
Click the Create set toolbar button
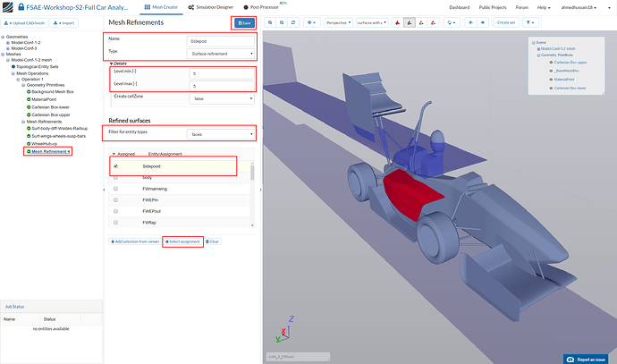click(x=506, y=21)
